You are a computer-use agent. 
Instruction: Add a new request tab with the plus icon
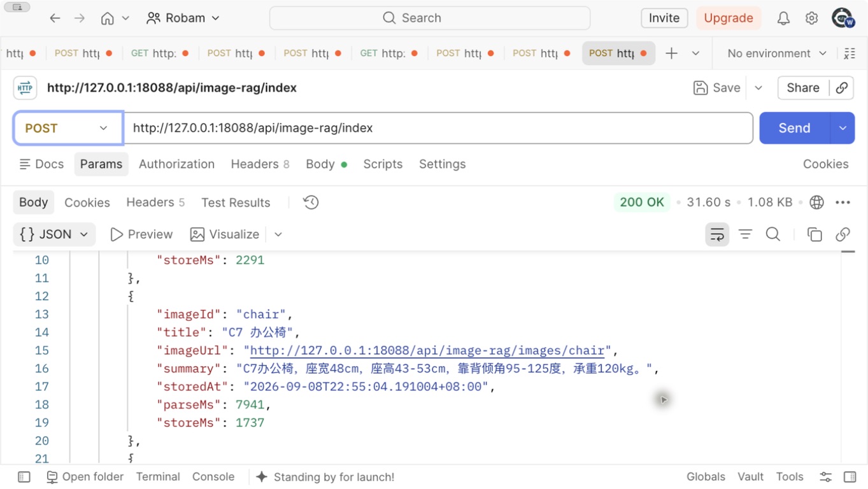click(x=671, y=53)
